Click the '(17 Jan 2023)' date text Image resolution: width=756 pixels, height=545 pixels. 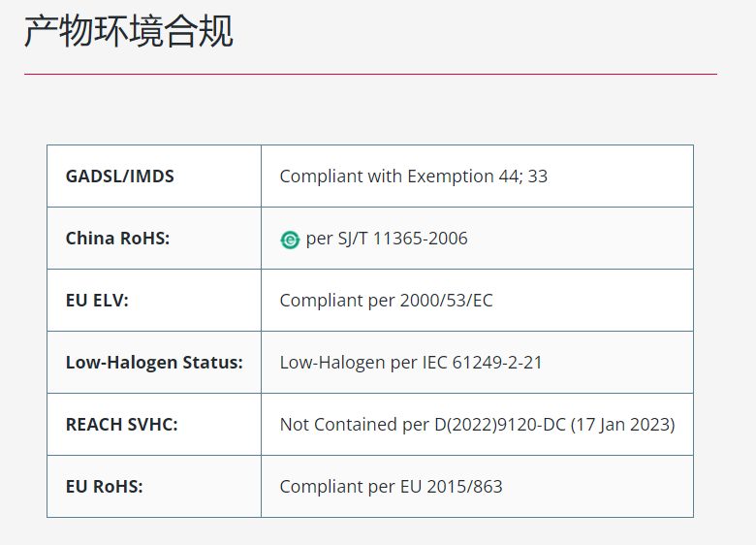[x=623, y=425]
